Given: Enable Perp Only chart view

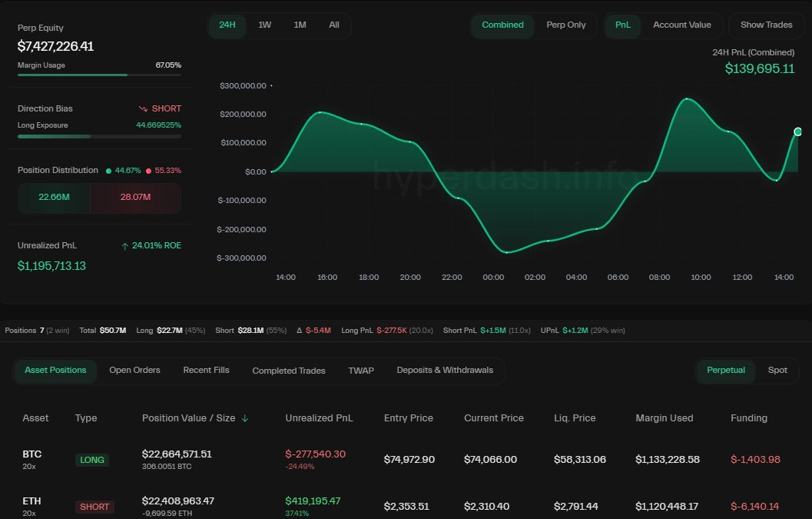Looking at the screenshot, I should [x=566, y=25].
